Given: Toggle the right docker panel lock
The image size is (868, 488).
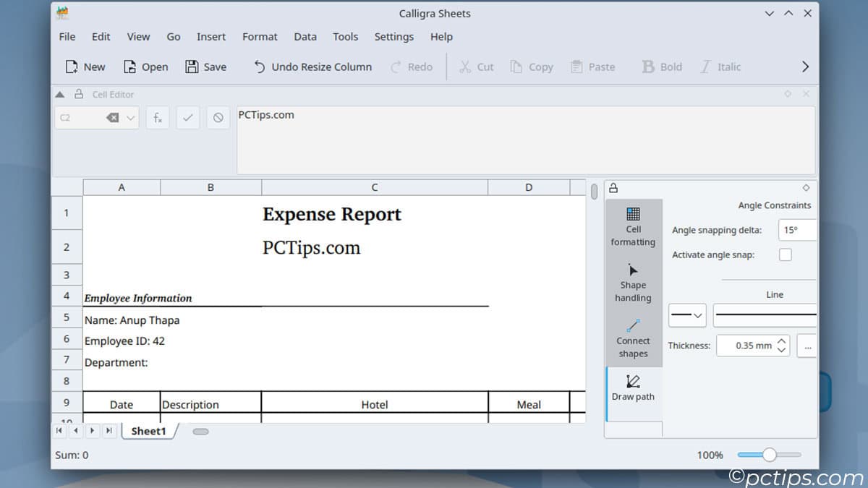Looking at the screenshot, I should [612, 187].
